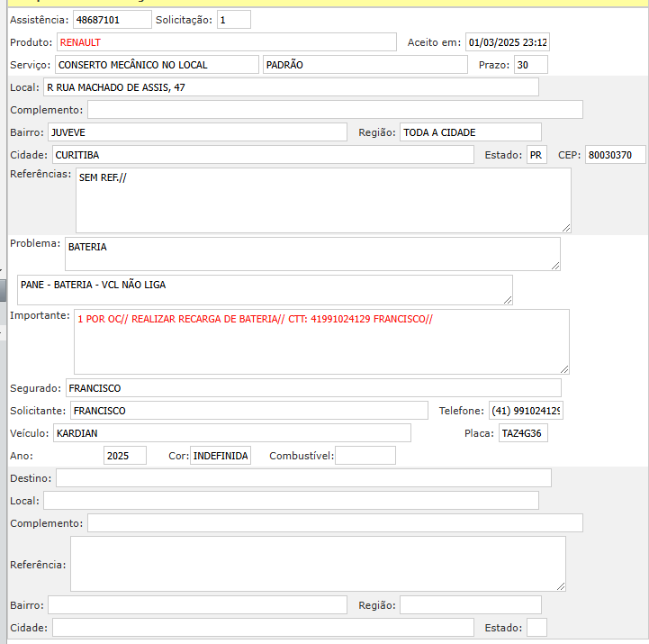Image resolution: width=649 pixels, height=644 pixels.
Task: Click inside the Referências text area SEM REF
Action: 322,200
